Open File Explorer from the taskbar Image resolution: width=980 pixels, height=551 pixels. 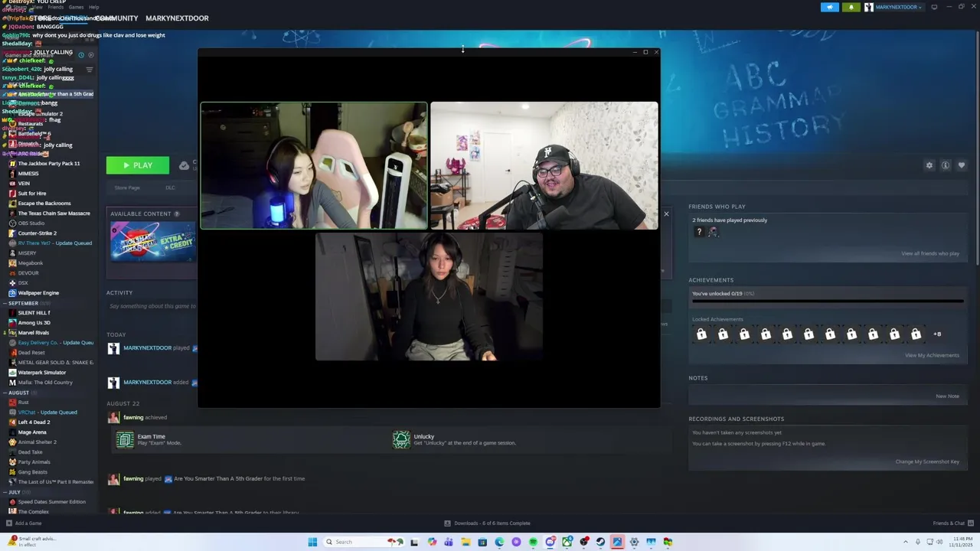coord(465,542)
